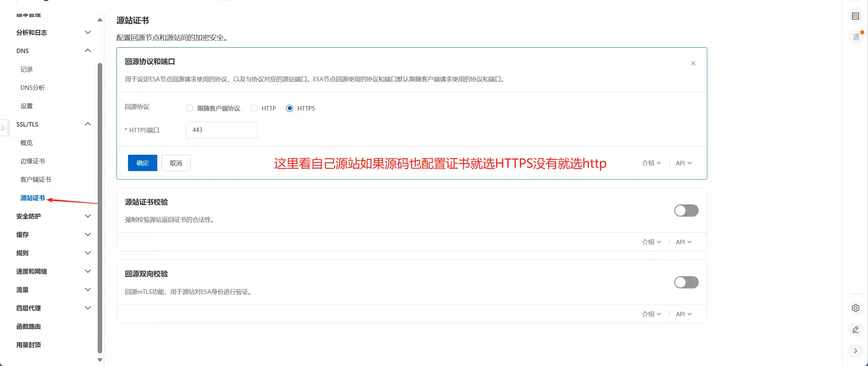
Task: Enable the 源站证书校验 toggle switch
Action: click(x=686, y=211)
